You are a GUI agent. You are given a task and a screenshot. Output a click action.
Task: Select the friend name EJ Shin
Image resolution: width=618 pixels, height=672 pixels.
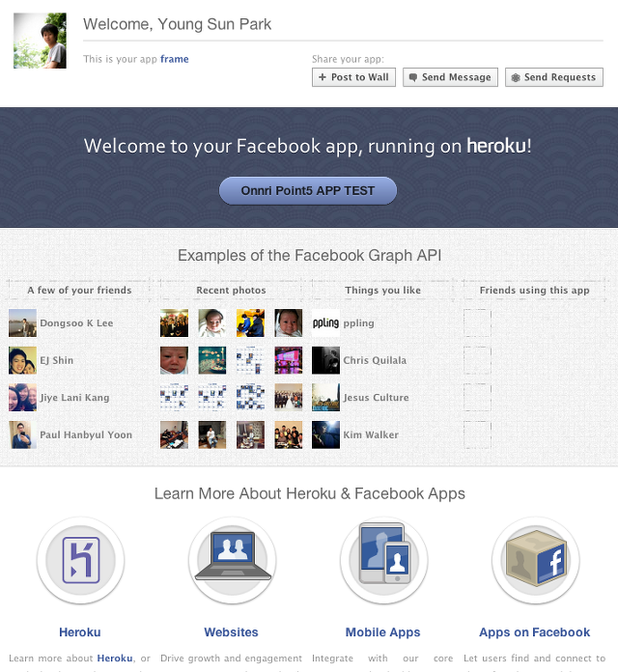click(x=57, y=360)
